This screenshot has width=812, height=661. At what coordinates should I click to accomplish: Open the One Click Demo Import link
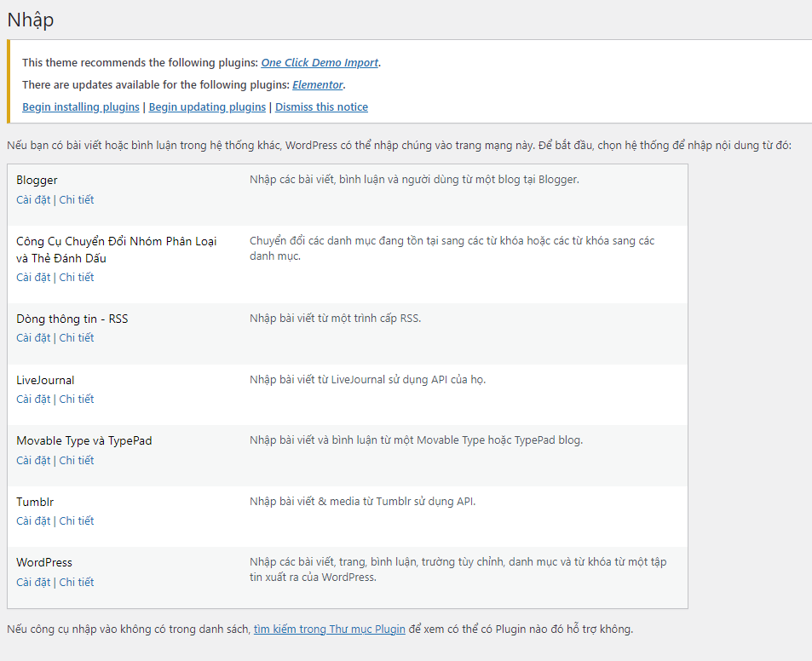(x=320, y=63)
